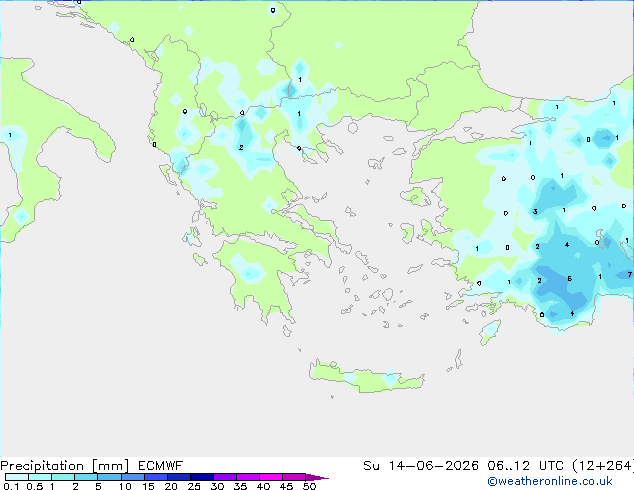
Task: Click the "Precipitation" title text
Action: tap(42, 466)
